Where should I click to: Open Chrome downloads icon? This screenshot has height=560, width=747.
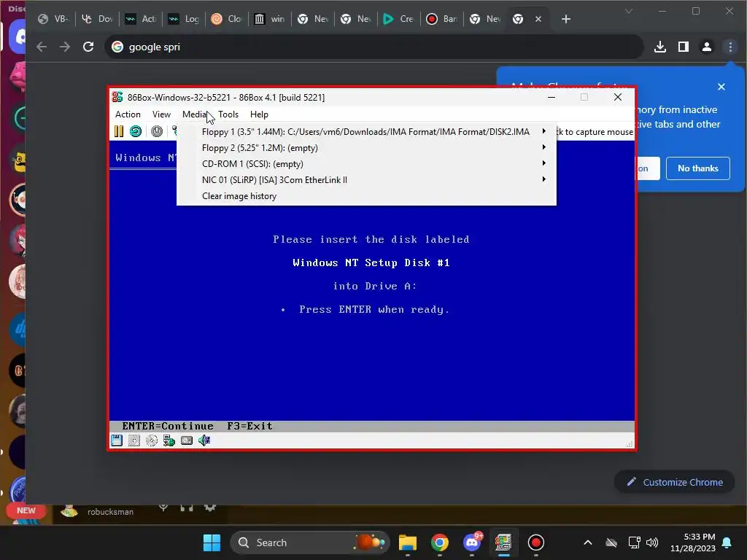tap(659, 47)
